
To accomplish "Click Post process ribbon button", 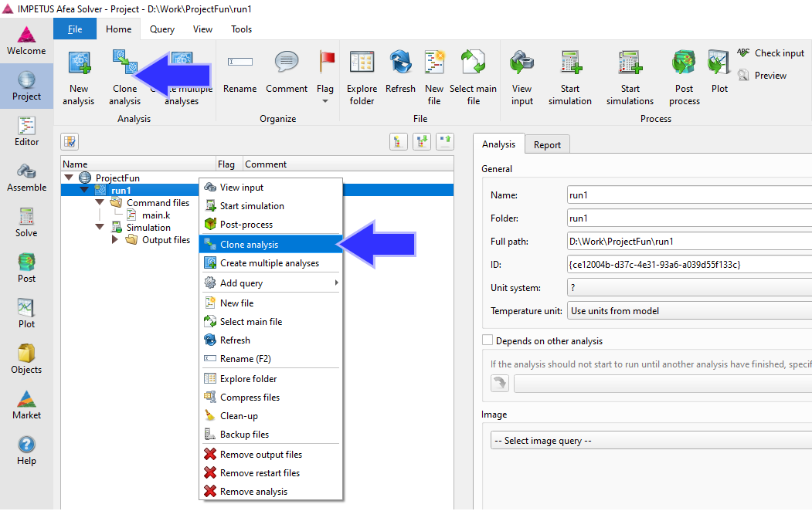I will pos(684,78).
